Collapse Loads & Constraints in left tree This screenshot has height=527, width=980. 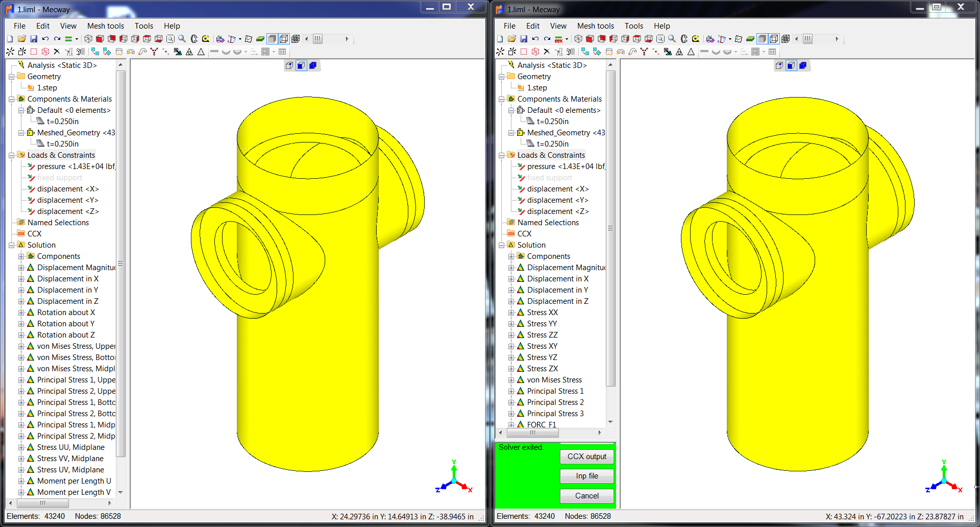click(11, 155)
